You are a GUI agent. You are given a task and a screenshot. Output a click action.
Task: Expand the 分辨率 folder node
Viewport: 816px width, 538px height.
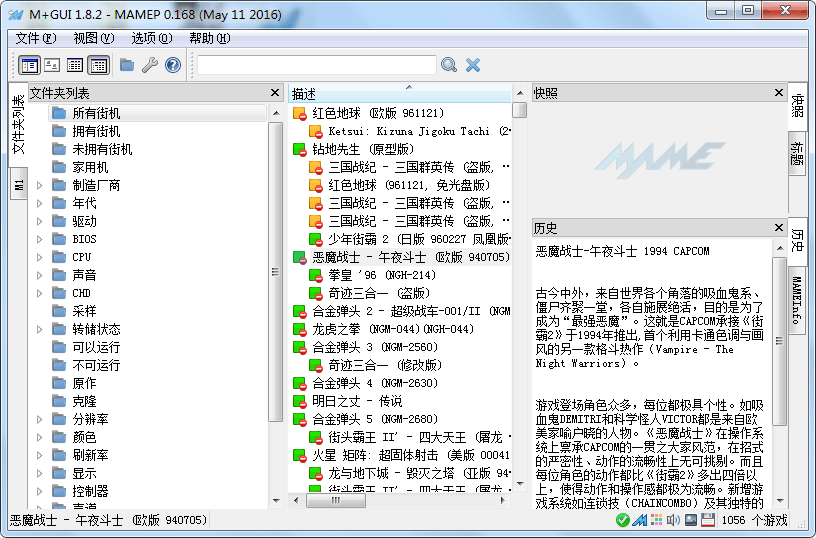pos(40,419)
